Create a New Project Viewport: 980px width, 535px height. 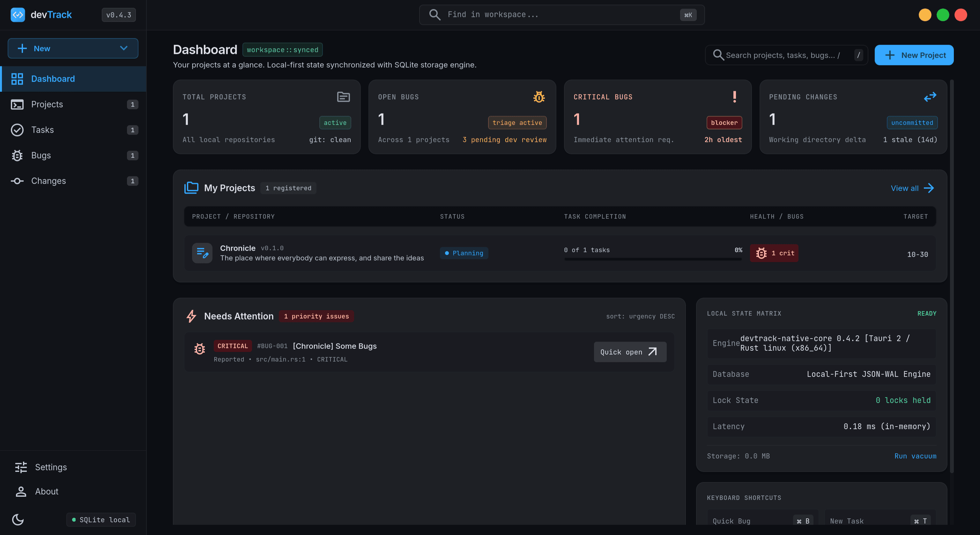914,55
